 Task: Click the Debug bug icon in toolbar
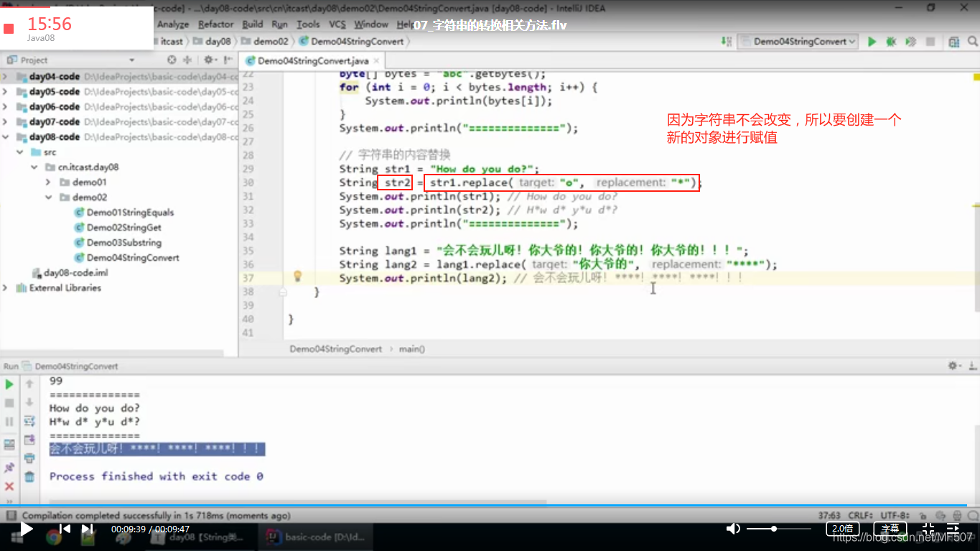pos(891,42)
